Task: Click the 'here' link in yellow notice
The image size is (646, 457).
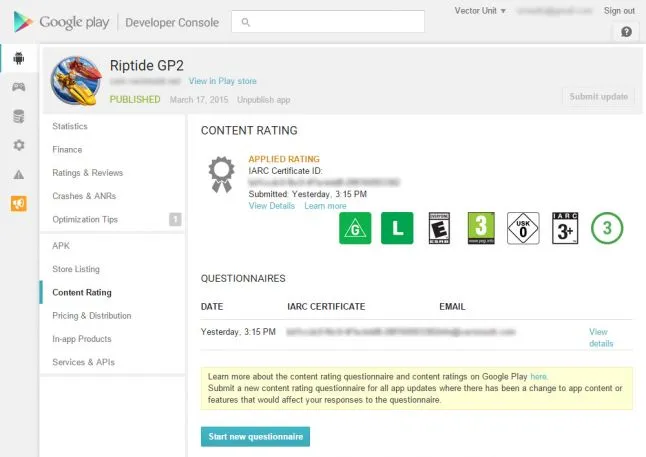Action: pyautogui.click(x=538, y=376)
